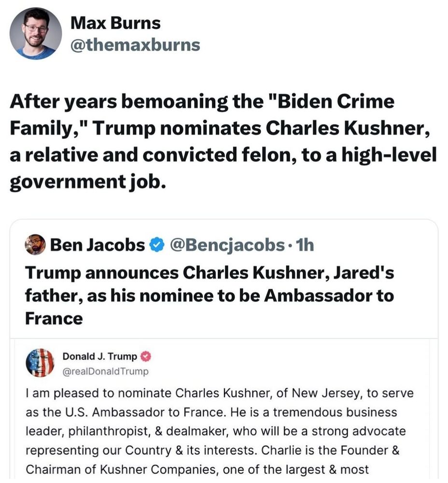
Task: Open the @realDonaldTrump handle
Action: [105, 371]
